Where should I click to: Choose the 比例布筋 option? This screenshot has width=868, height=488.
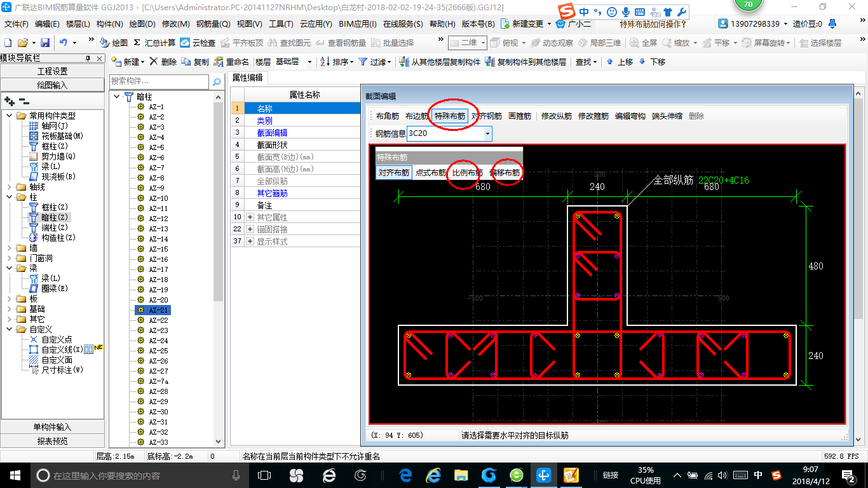point(467,173)
